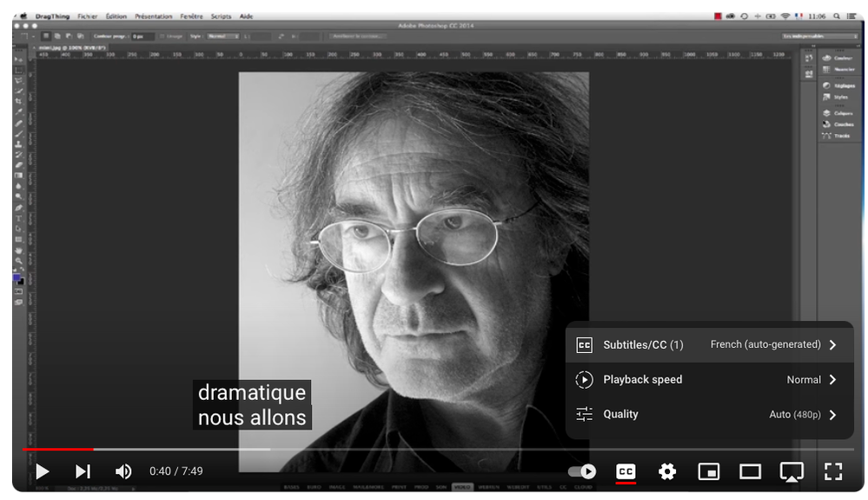This screenshot has width=868, height=500.
Task: Select the Move tool in Photoshop toolbar
Action: coord(19,59)
